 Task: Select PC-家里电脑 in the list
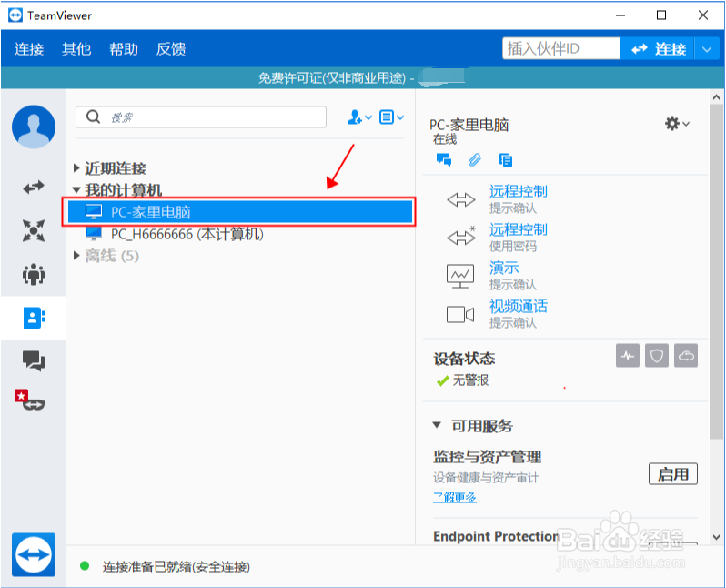pyautogui.click(x=240, y=212)
